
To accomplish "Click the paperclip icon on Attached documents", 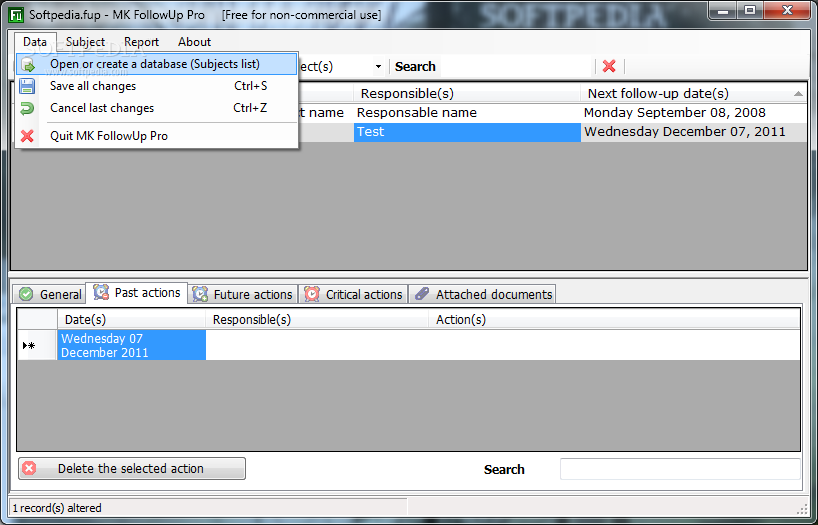I will click(x=422, y=294).
